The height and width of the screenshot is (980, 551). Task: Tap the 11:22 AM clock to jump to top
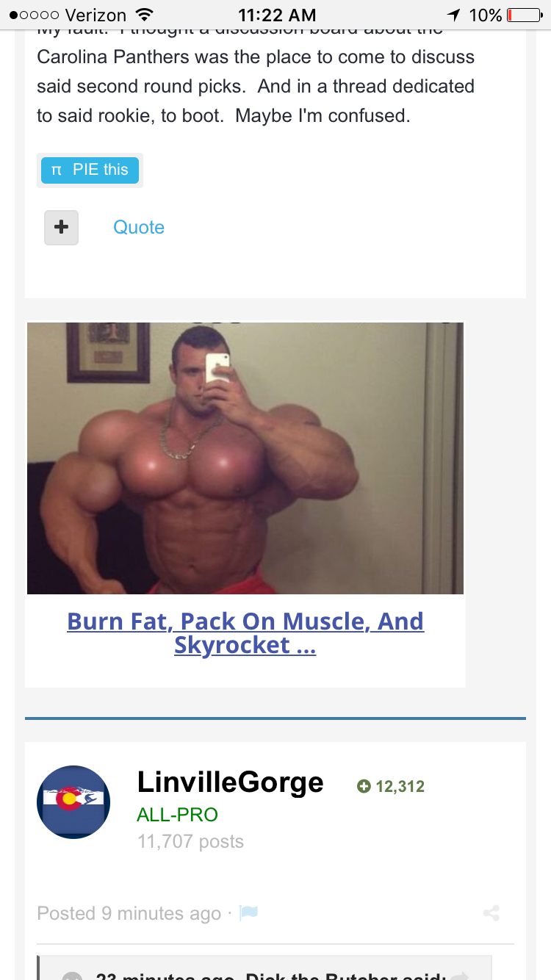pos(277,15)
